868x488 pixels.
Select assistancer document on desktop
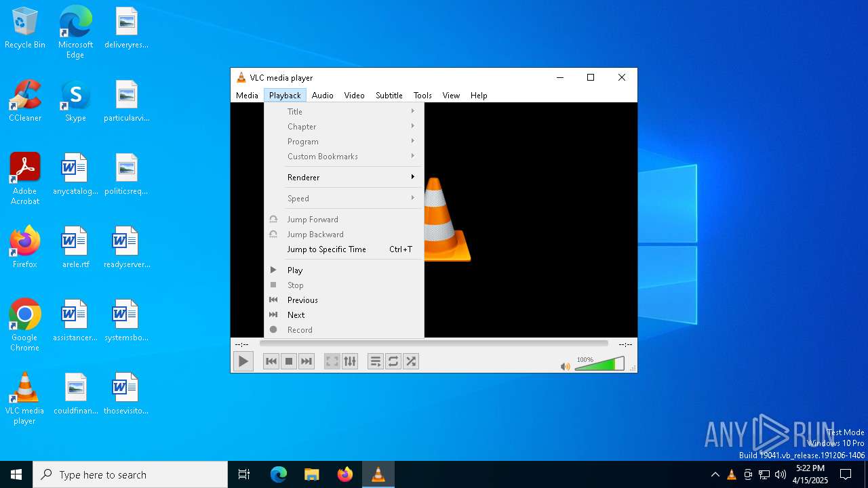75,321
